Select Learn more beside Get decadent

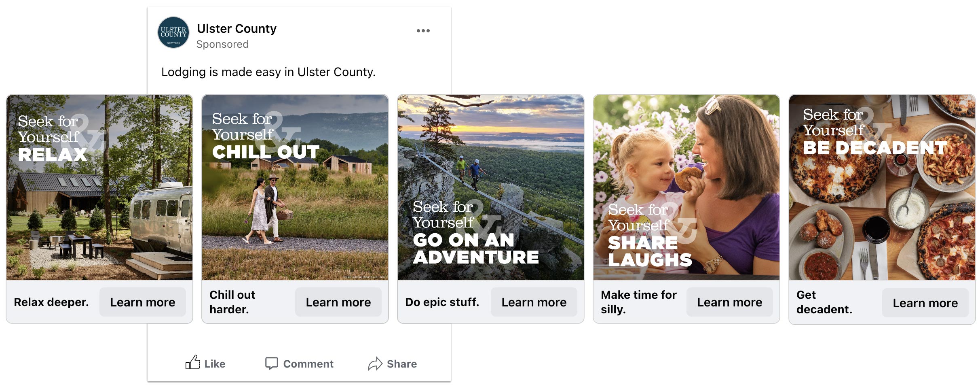coord(925,303)
